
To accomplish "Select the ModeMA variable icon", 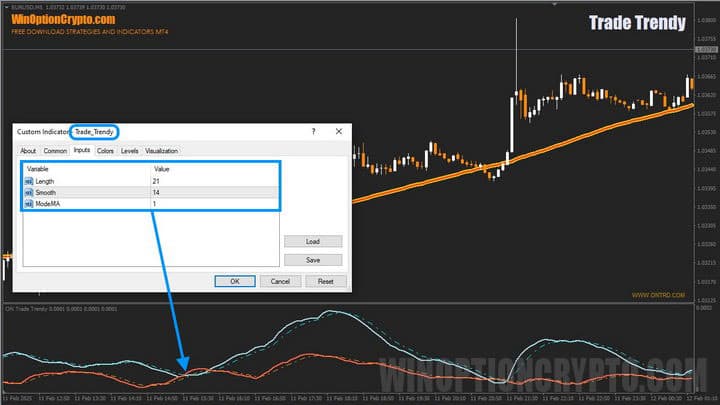I will tap(29, 203).
